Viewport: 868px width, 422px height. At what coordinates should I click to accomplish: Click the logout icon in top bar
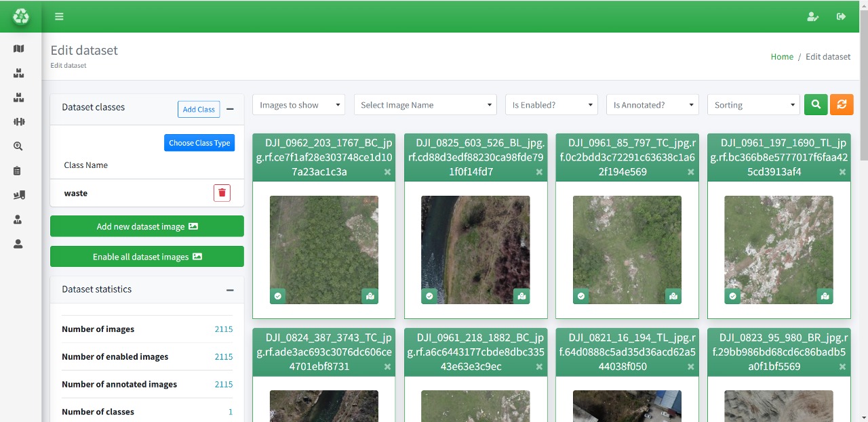[842, 16]
